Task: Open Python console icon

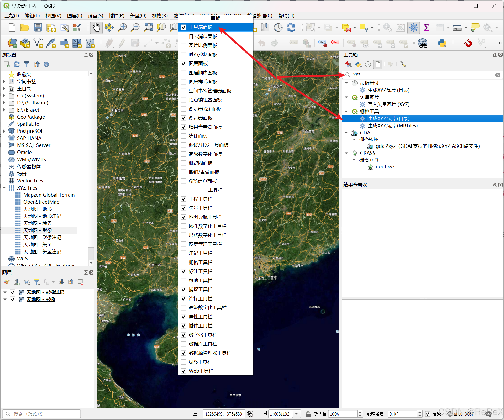Action: pos(442,43)
